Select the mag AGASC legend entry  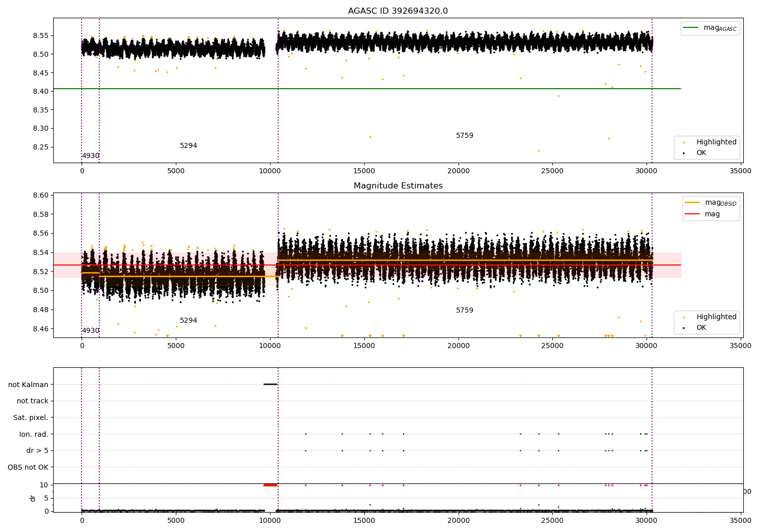point(710,28)
